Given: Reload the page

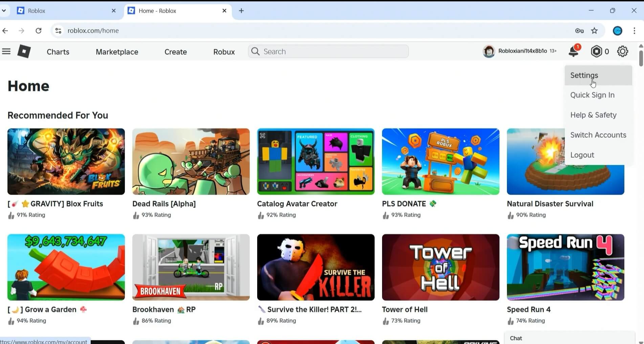Looking at the screenshot, I should [39, 31].
